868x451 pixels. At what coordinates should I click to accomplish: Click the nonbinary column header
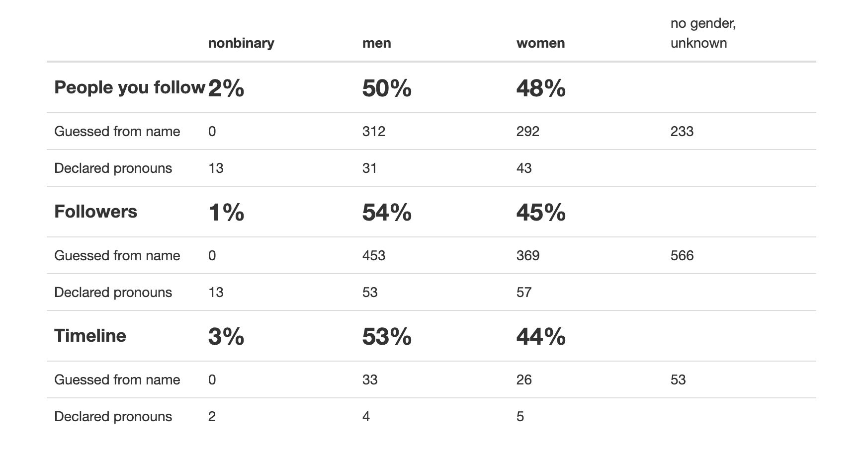241,43
